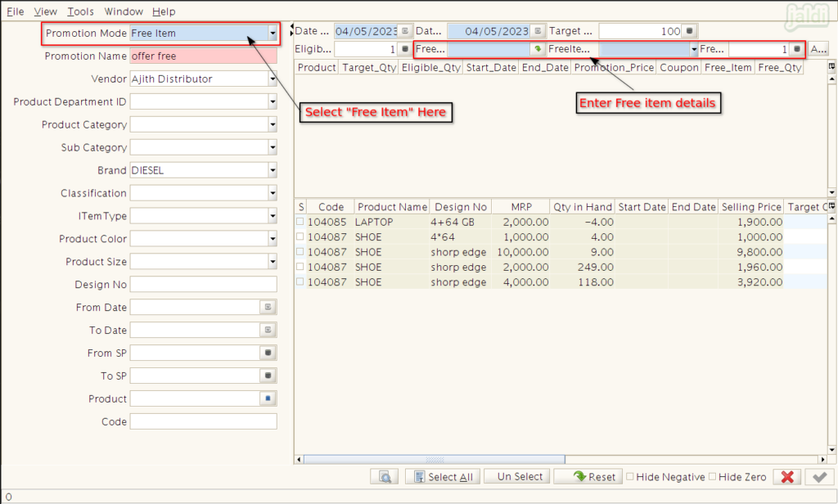Open the From Date calendar picker
Image resolution: width=838 pixels, height=504 pixels.
[268, 308]
